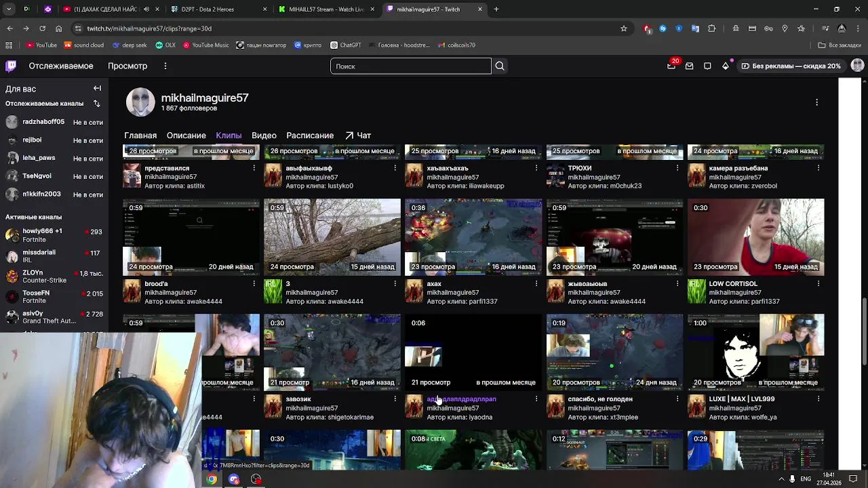The height and width of the screenshot is (488, 868).
Task: Open Chrome from the taskbar
Action: 212,479
